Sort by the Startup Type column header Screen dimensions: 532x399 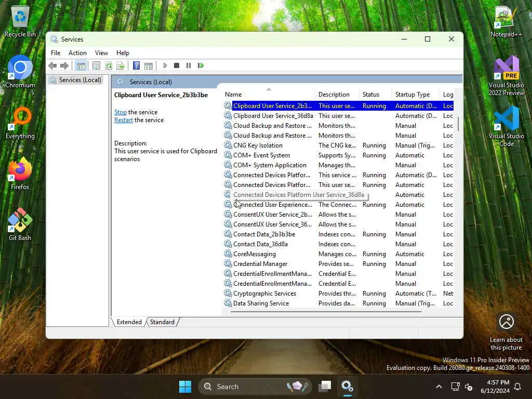416,95
